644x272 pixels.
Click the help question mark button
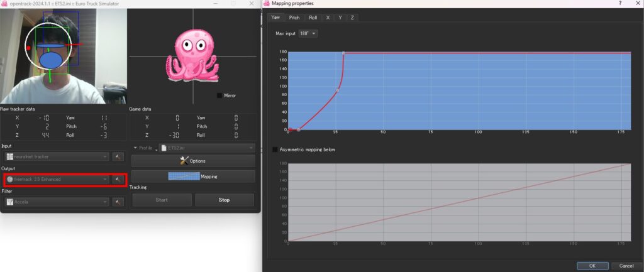pyautogui.click(x=620, y=4)
